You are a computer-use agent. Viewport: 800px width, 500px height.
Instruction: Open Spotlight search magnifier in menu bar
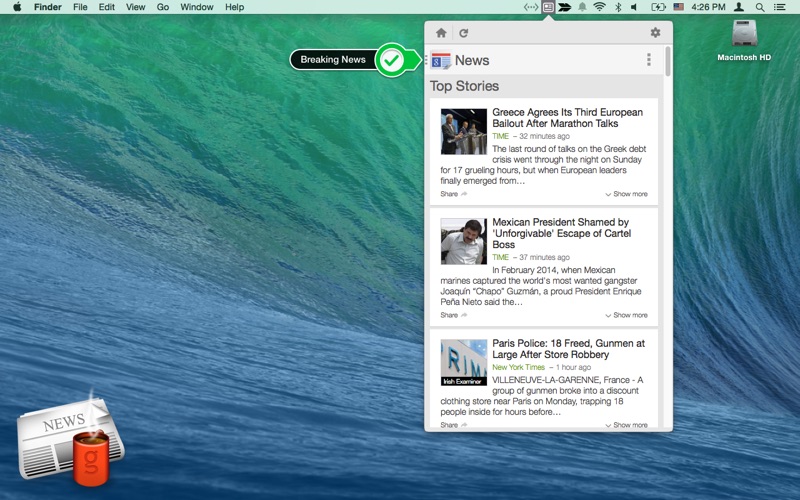click(760, 7)
